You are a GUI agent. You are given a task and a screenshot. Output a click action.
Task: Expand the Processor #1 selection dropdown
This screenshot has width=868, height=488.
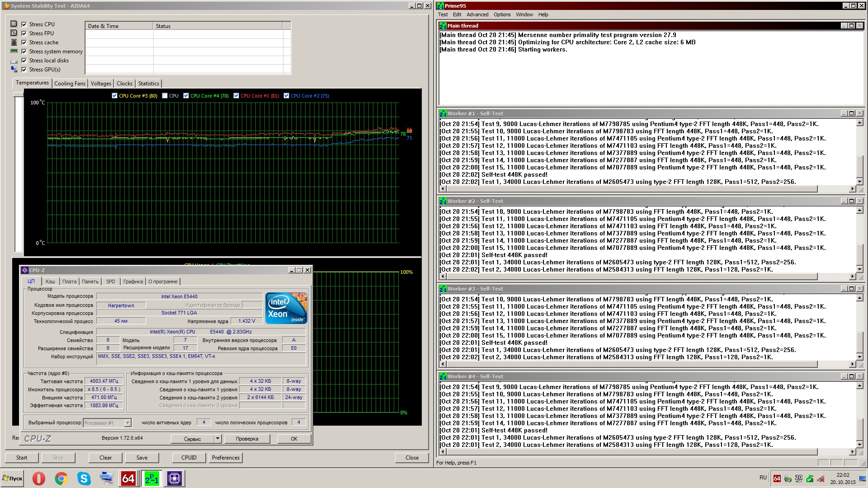tap(127, 423)
